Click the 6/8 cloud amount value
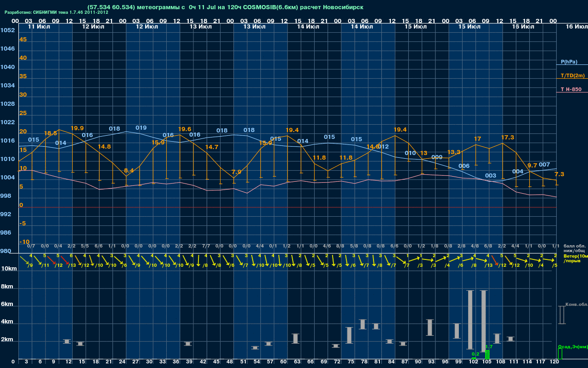 (x=488, y=247)
